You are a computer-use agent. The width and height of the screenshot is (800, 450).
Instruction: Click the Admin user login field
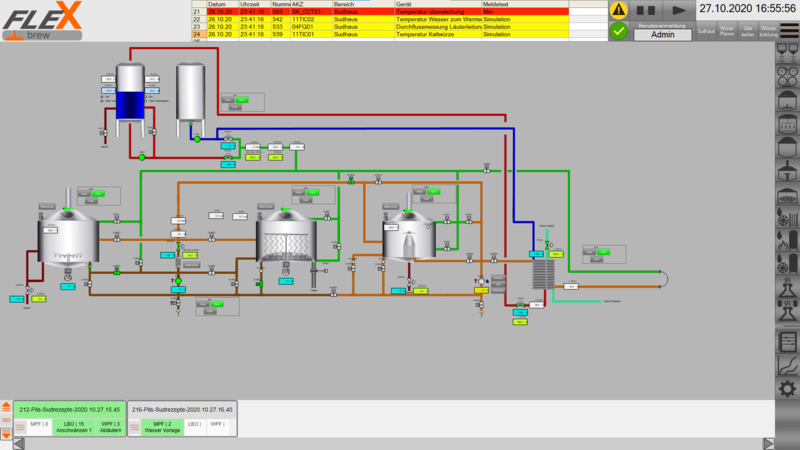click(662, 34)
